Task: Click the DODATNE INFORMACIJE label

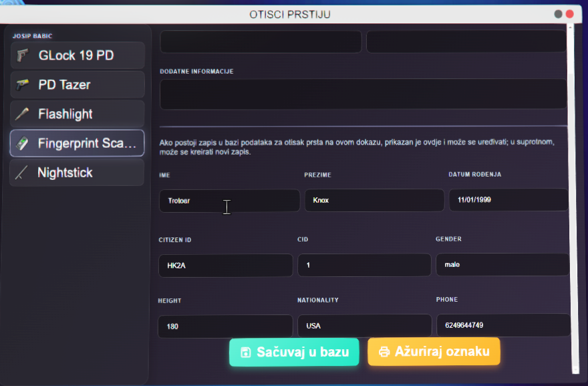Action: (x=196, y=72)
